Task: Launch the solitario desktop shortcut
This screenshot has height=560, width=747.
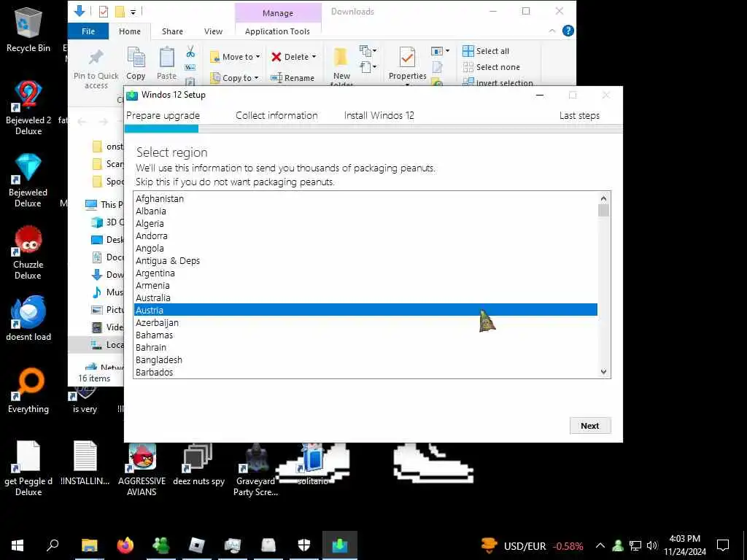Action: point(313,464)
